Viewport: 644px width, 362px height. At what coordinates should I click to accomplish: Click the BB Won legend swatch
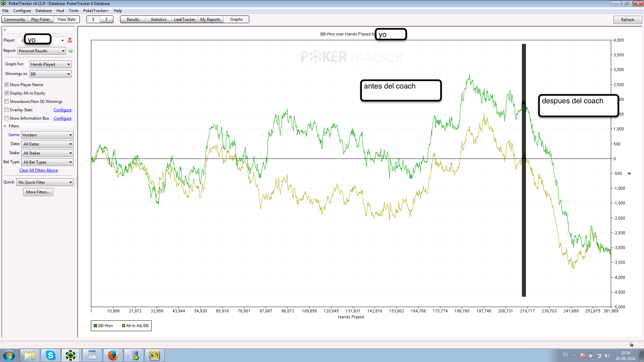96,326
